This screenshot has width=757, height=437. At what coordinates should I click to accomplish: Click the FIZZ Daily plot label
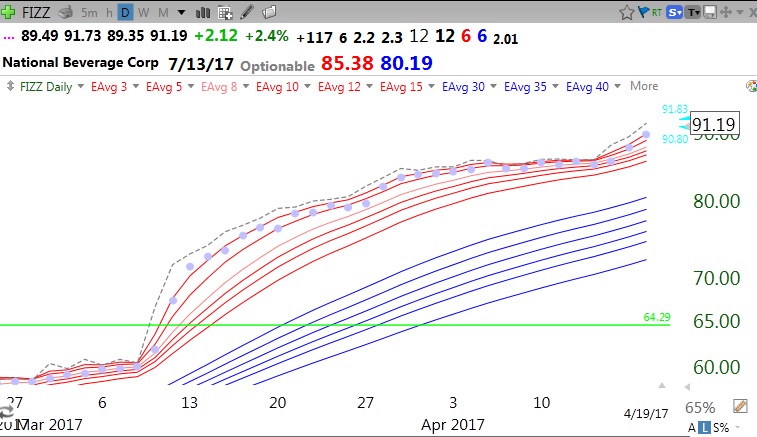46,87
